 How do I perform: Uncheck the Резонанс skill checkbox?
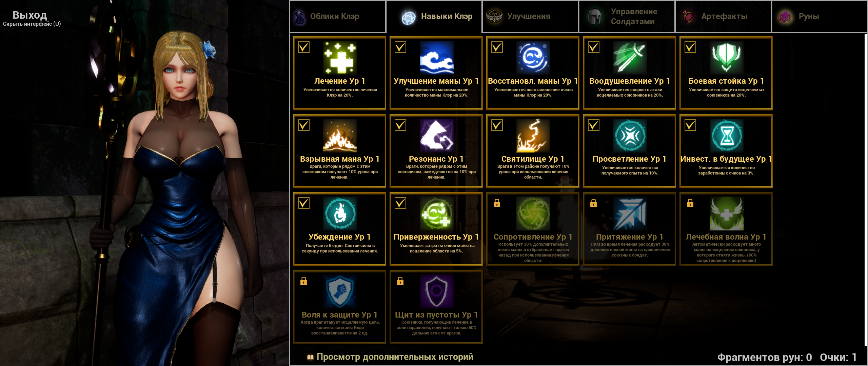(400, 125)
